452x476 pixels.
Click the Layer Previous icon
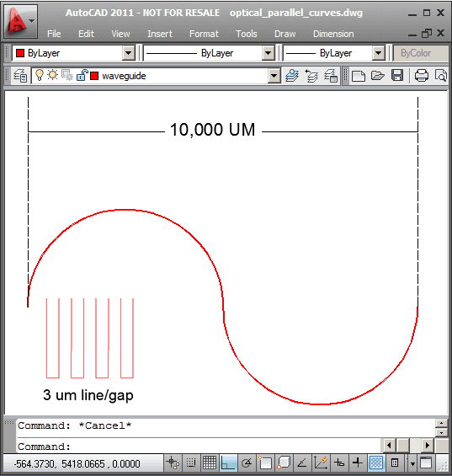click(x=311, y=76)
